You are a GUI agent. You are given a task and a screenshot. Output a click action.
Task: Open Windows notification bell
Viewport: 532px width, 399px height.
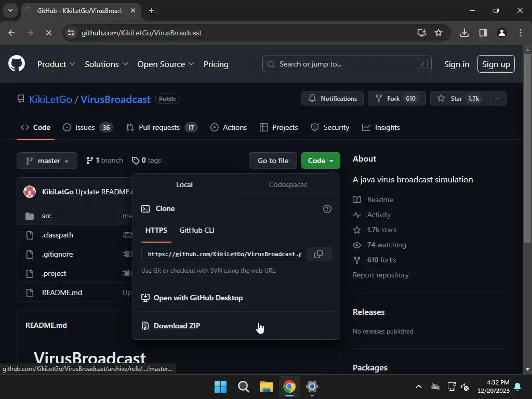(518, 387)
